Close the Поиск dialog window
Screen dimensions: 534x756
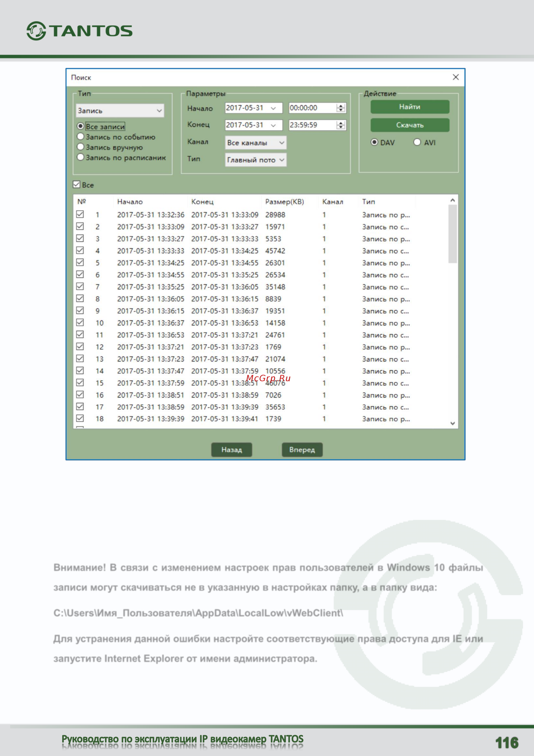455,77
